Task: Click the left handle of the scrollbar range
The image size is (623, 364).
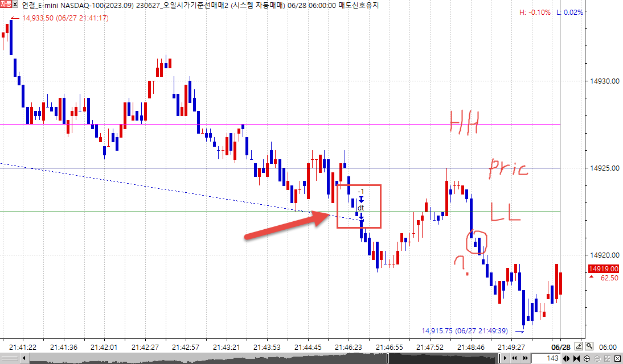Action: [388, 358]
